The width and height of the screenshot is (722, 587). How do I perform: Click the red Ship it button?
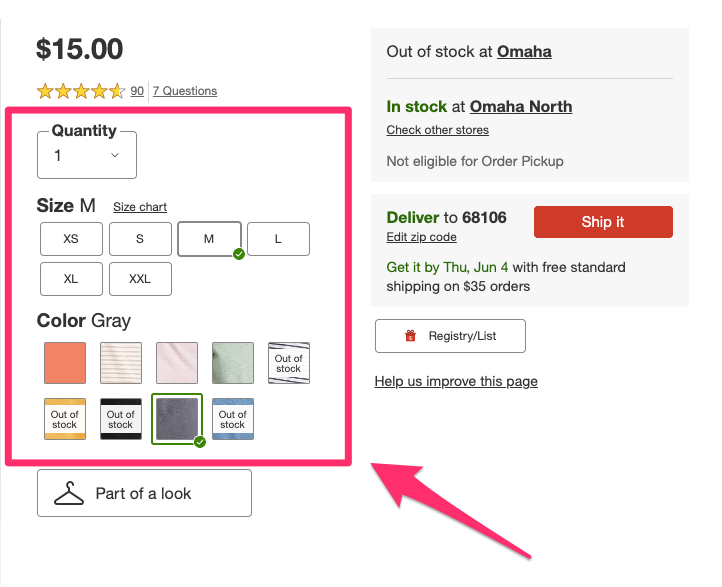click(x=603, y=222)
